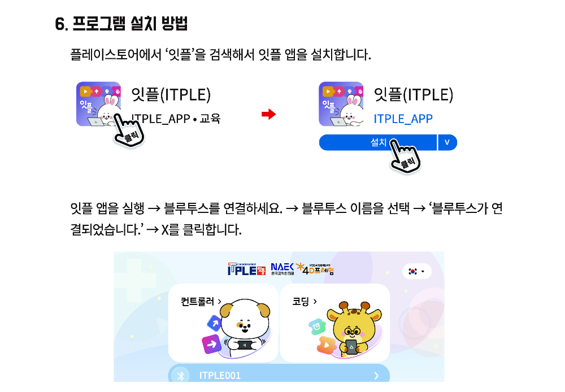Open the ITPLE_APP developer link
The height and width of the screenshot is (392, 565).
(403, 119)
